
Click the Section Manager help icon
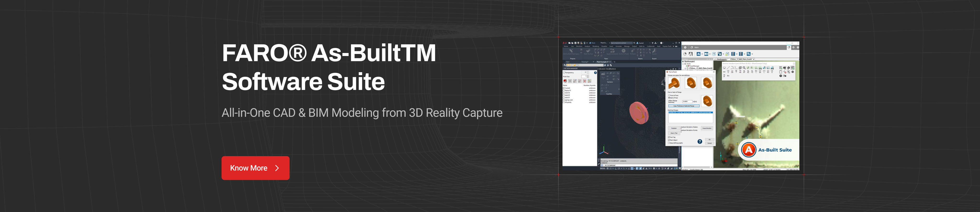click(595, 72)
